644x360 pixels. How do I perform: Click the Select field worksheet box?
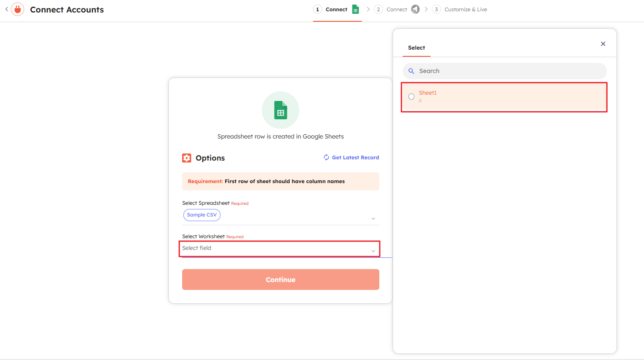point(275,249)
